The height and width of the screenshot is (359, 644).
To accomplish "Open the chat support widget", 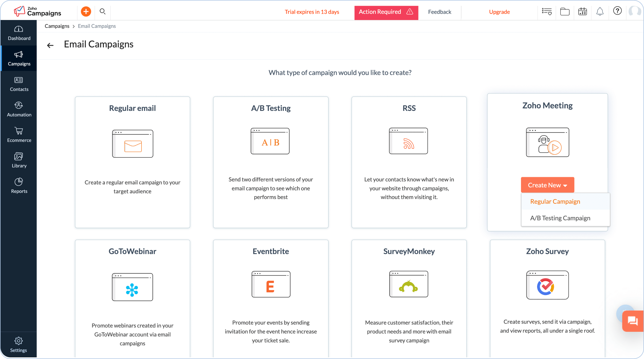I will pyautogui.click(x=633, y=321).
